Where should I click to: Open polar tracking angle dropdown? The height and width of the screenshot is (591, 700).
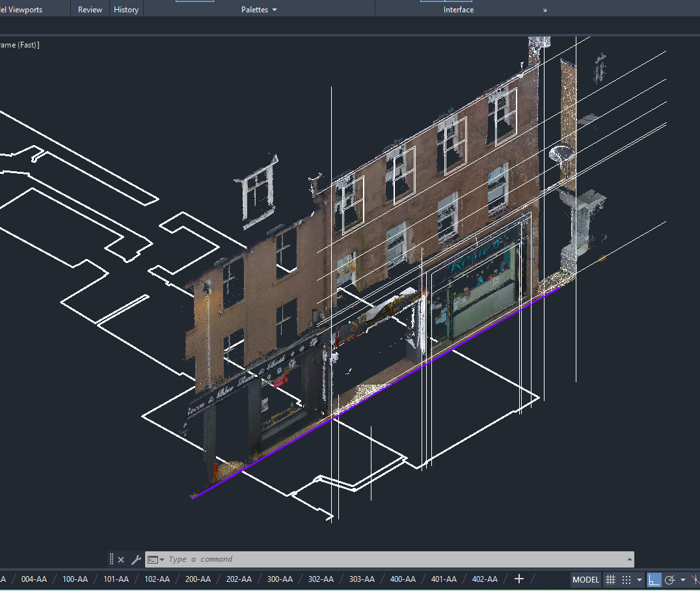coord(683,580)
